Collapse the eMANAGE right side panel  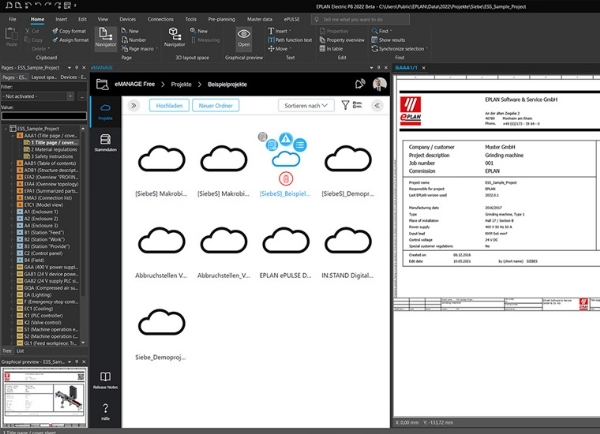coord(377,106)
